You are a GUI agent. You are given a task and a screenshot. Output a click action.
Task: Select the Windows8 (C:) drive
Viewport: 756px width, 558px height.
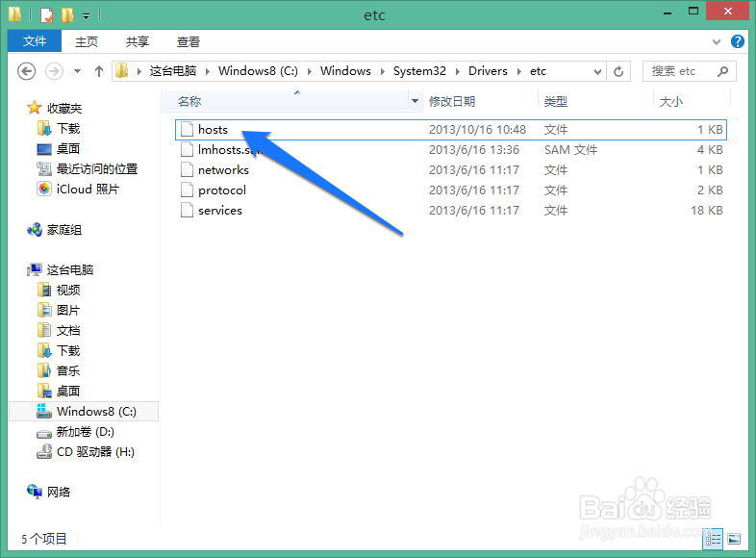84,412
